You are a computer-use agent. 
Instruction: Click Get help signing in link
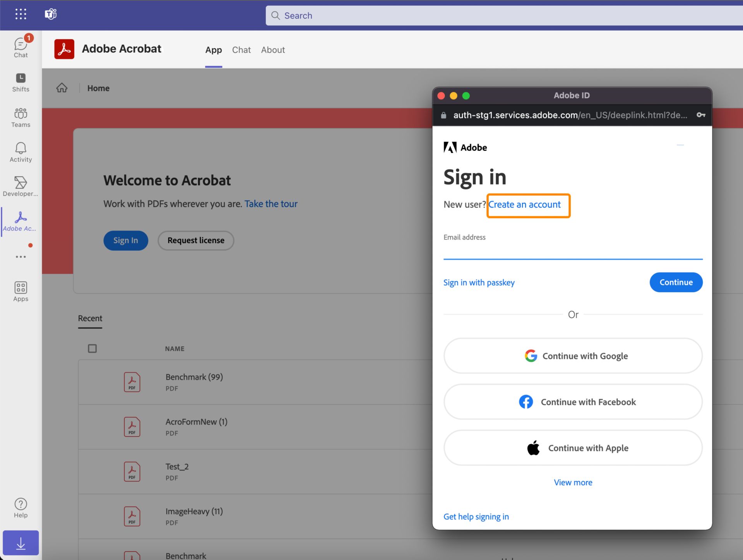click(x=476, y=517)
